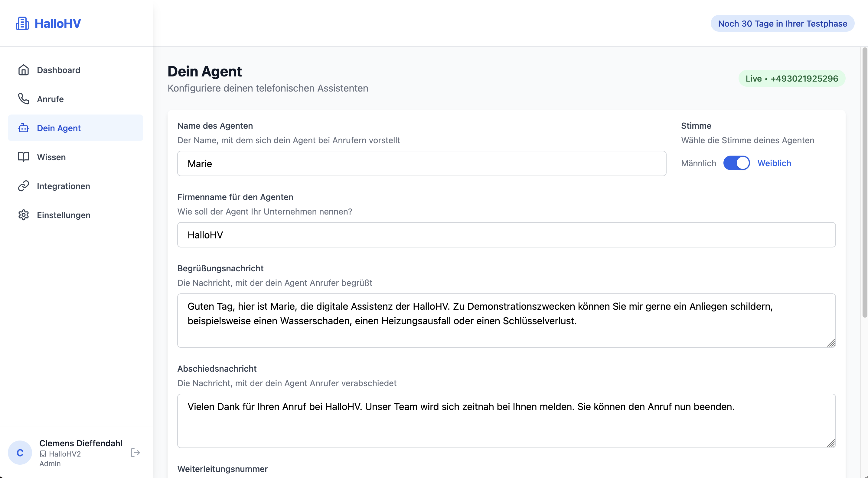Click the HalloHV brand name link

coord(58,24)
